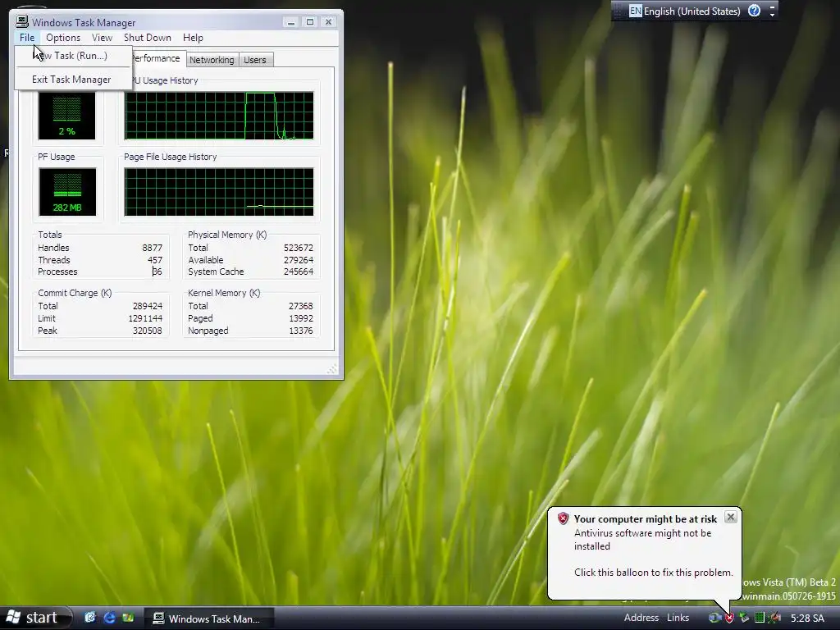Click English (United States) language bar text

click(692, 11)
